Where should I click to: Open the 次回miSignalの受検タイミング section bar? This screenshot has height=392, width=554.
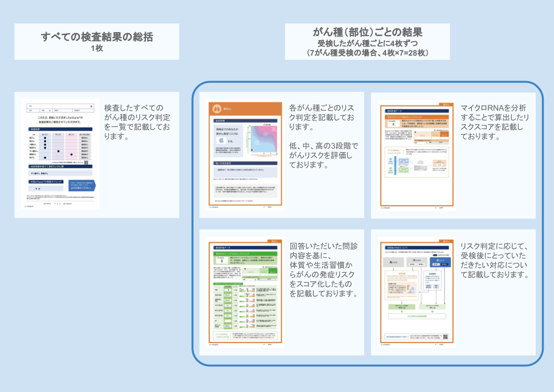click(45, 182)
